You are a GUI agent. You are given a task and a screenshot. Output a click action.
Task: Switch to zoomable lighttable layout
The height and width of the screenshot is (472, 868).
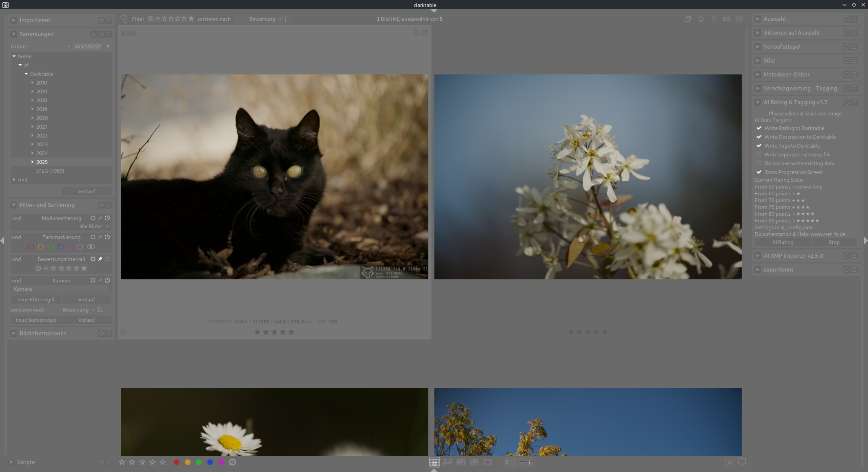[447, 462]
